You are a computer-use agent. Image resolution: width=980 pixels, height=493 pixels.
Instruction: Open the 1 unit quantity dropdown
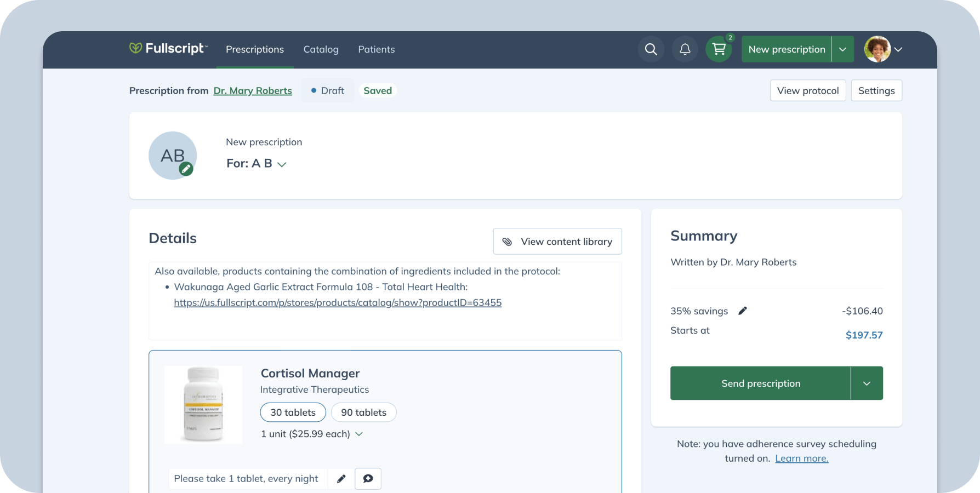pos(312,434)
